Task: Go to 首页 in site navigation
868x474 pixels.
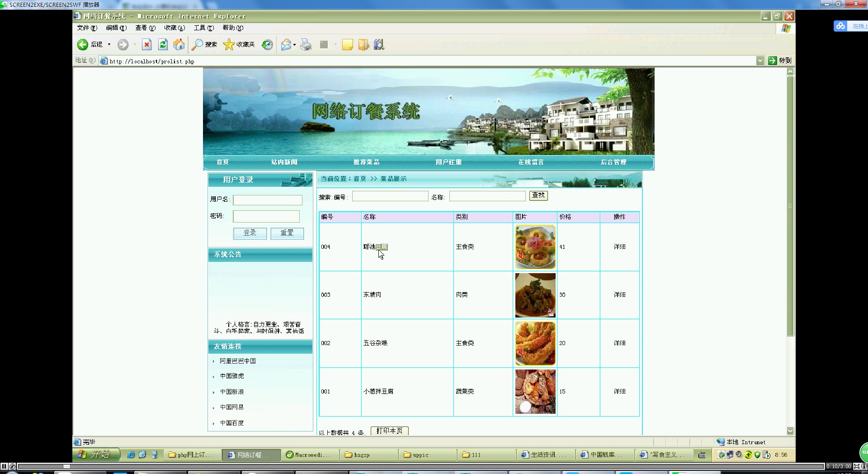Action: point(222,162)
